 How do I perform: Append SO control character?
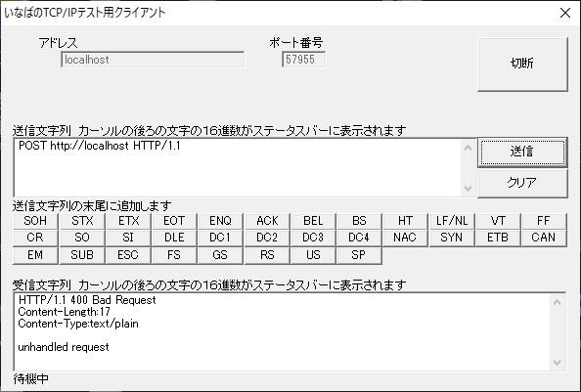(x=82, y=238)
